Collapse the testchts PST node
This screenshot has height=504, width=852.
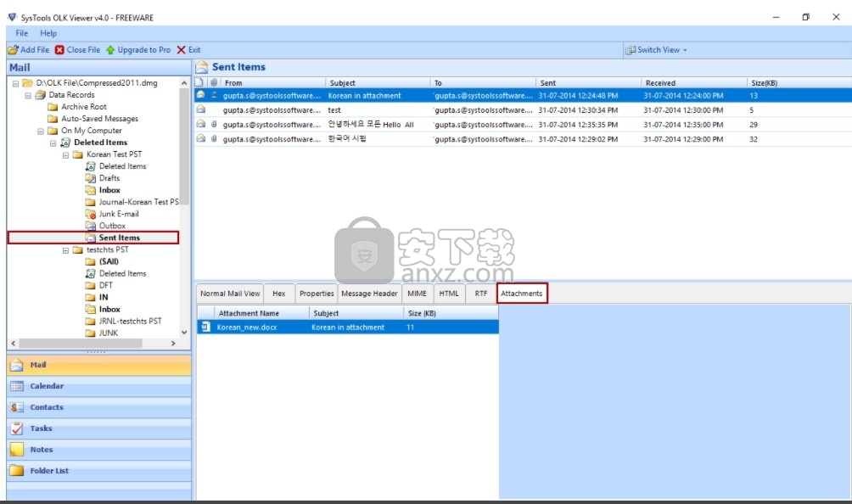[x=65, y=250]
